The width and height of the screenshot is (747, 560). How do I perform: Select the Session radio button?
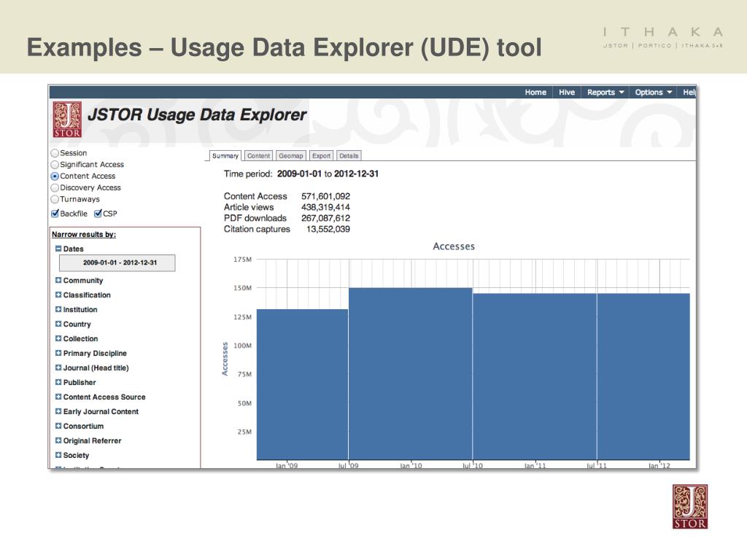[55, 153]
